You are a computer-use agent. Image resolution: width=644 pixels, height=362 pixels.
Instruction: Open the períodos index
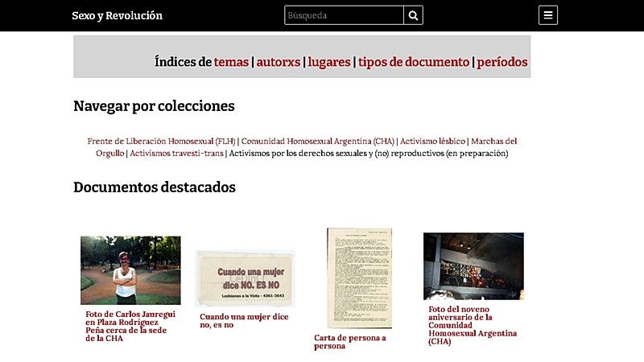point(502,62)
